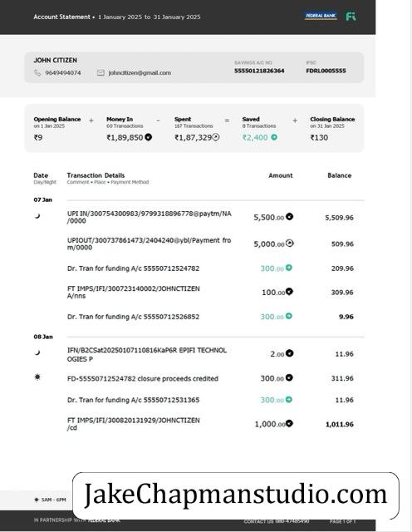Click the green circle icon beside ₹2,400 Saved

pos(274,137)
